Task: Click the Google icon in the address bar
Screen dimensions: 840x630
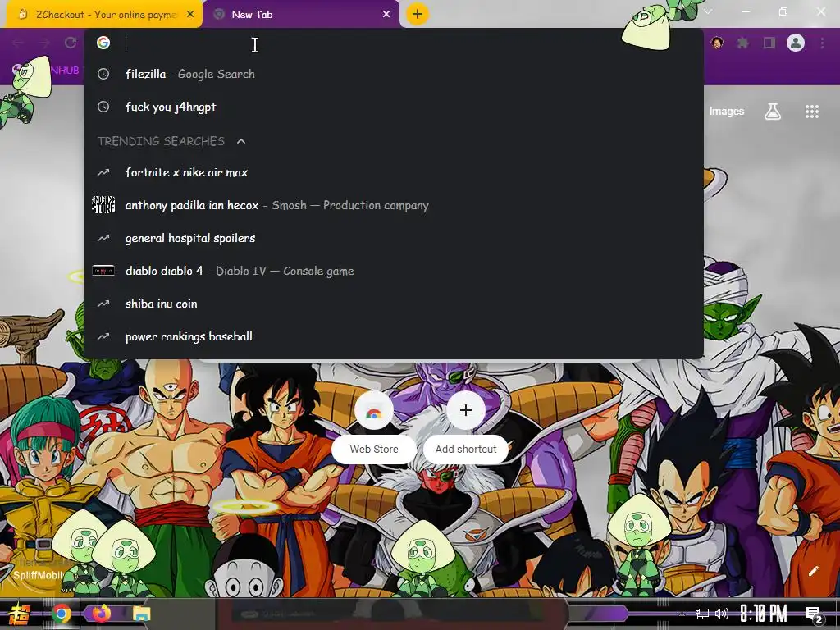Action: (x=103, y=43)
